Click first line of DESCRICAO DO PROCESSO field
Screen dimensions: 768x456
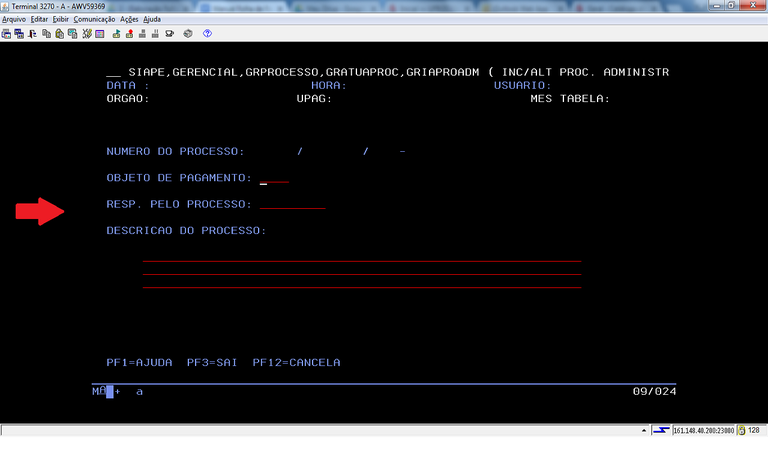[x=361, y=257]
